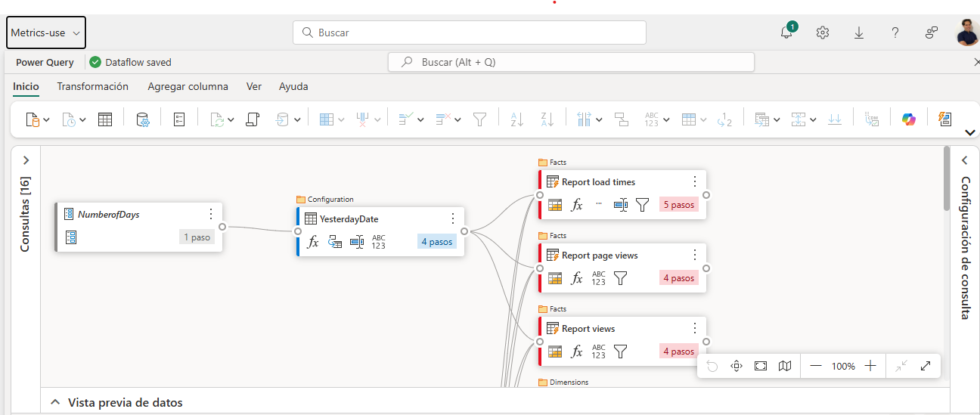
Task: Sort ascending with the A-Z toolbar icon
Action: pos(517,119)
